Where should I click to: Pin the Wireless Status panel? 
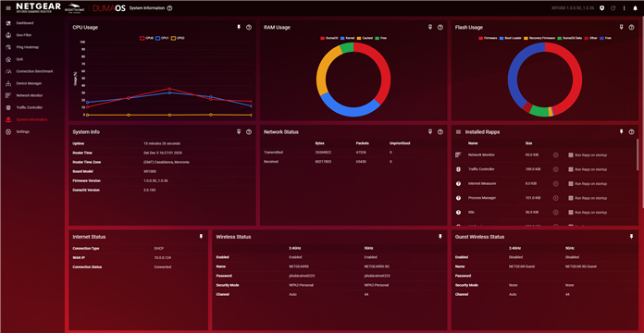coord(440,237)
